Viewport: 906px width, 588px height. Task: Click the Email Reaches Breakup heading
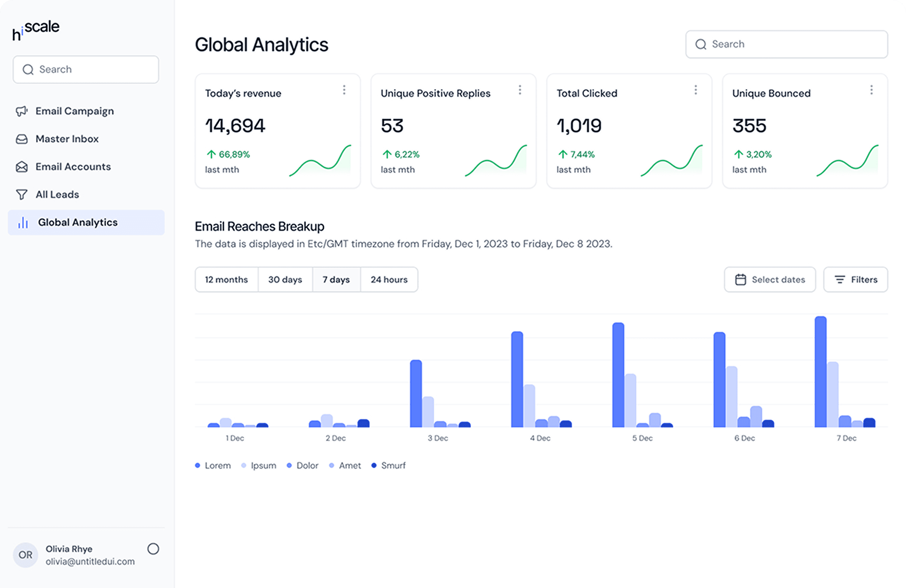click(x=260, y=226)
